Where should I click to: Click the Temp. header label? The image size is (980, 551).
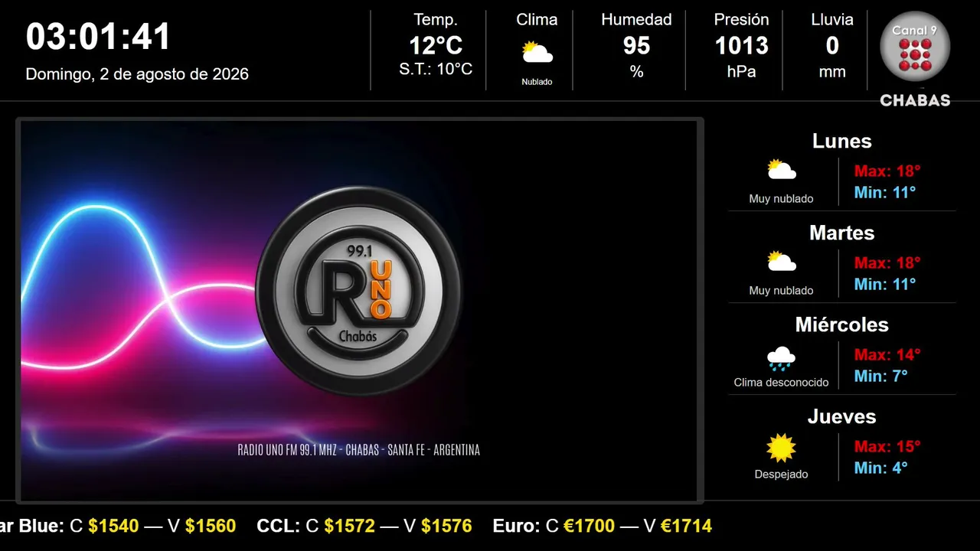tap(436, 20)
